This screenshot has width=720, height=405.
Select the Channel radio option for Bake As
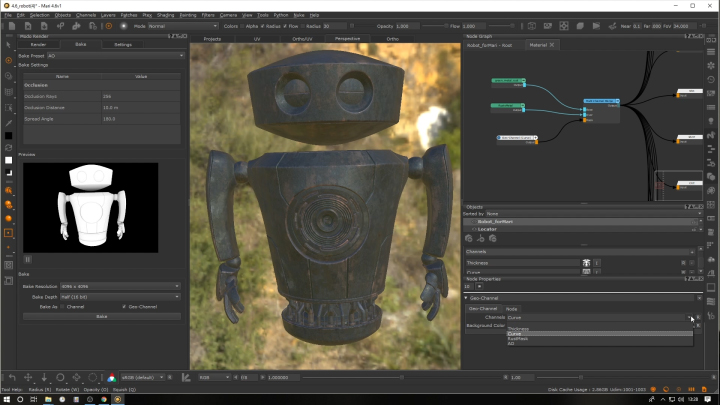[62, 306]
